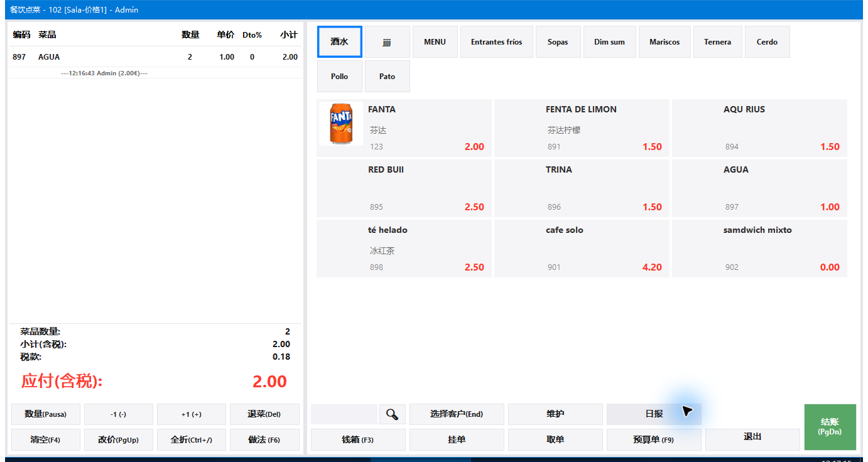Click the green 结账 checkout button
868x462 pixels.
tap(830, 427)
